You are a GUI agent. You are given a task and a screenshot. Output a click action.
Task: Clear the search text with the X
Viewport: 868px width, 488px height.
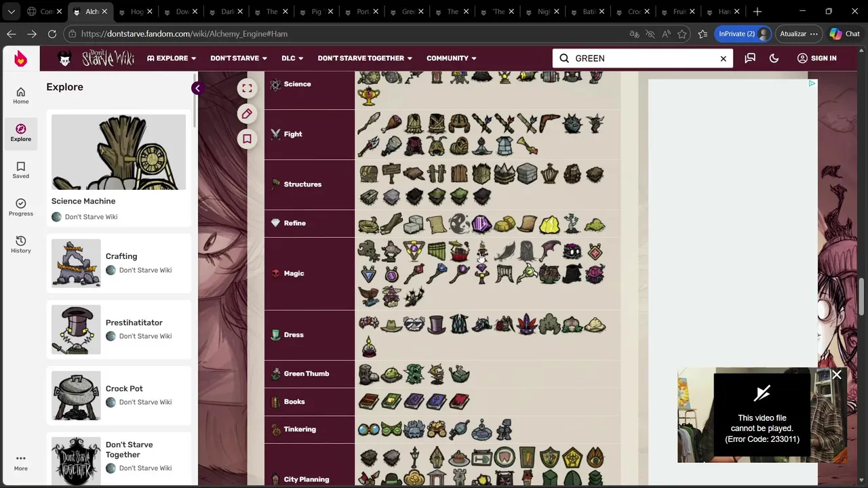click(x=723, y=58)
